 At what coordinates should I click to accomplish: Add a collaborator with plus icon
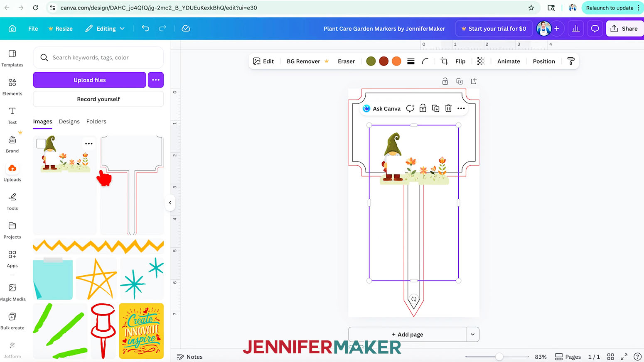[557, 29]
